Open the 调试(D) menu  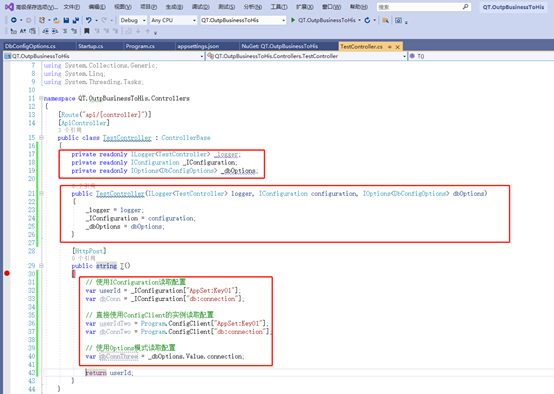point(201,7)
